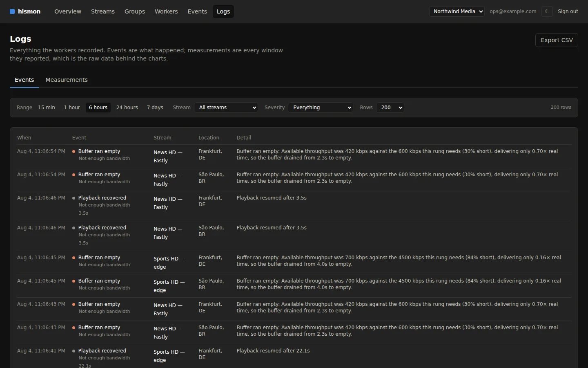Click the Location column header
Image resolution: width=588 pixels, height=368 pixels.
tap(209, 138)
